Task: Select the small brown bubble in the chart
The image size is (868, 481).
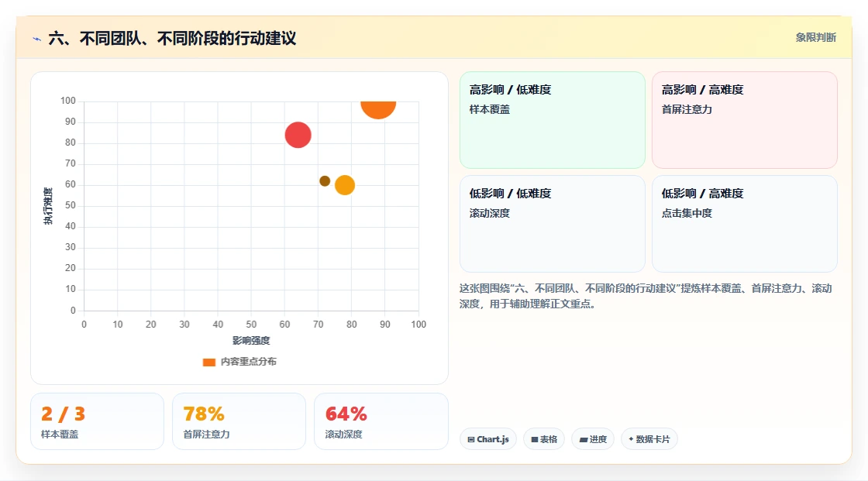Action: [325, 181]
